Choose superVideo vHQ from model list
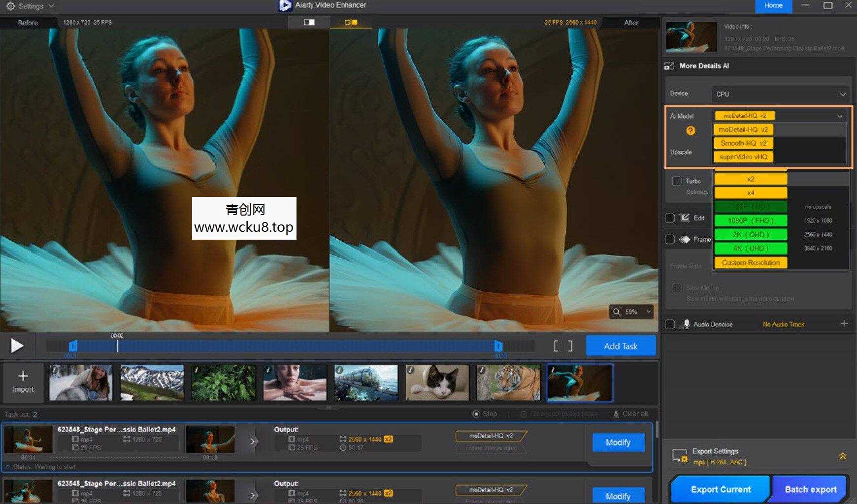This screenshot has width=857, height=504. point(743,157)
